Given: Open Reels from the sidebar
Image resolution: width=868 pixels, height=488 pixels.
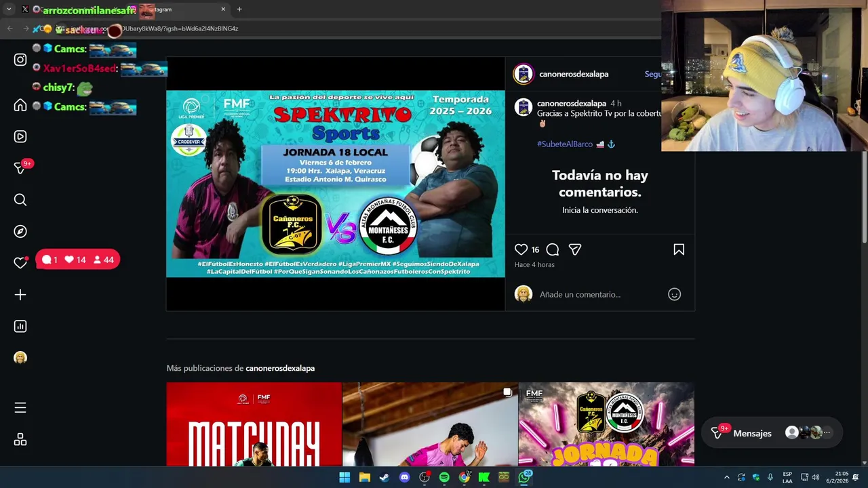Looking at the screenshot, I should coord(20,136).
